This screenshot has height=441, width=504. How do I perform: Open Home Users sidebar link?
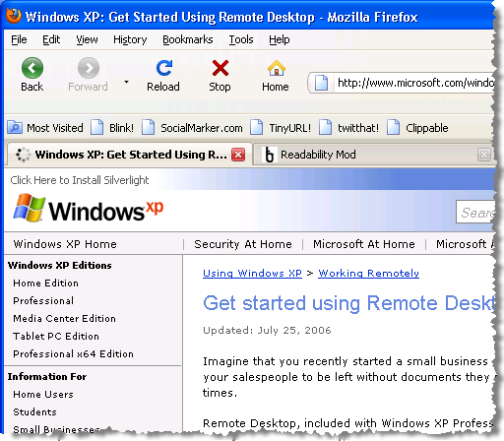click(x=43, y=395)
